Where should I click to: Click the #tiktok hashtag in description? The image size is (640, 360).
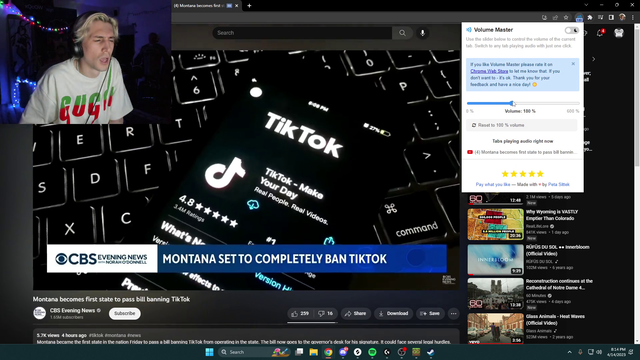click(x=96, y=335)
